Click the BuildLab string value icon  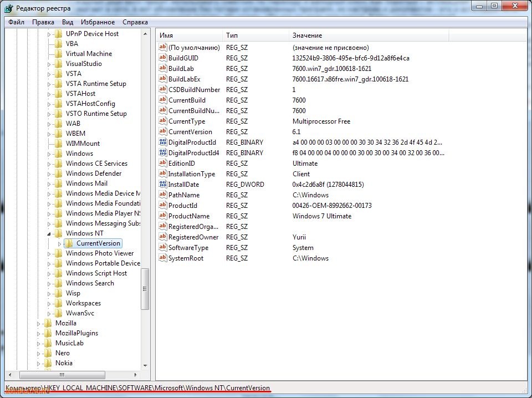(163, 68)
